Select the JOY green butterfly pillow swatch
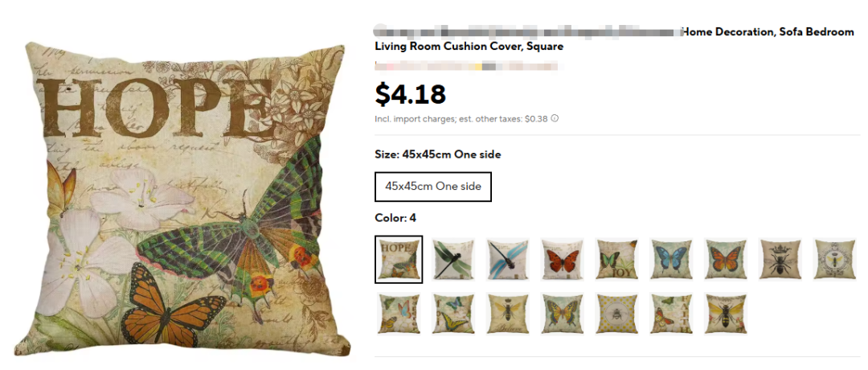Image resolution: width=868 pixels, height=370 pixels. click(616, 259)
